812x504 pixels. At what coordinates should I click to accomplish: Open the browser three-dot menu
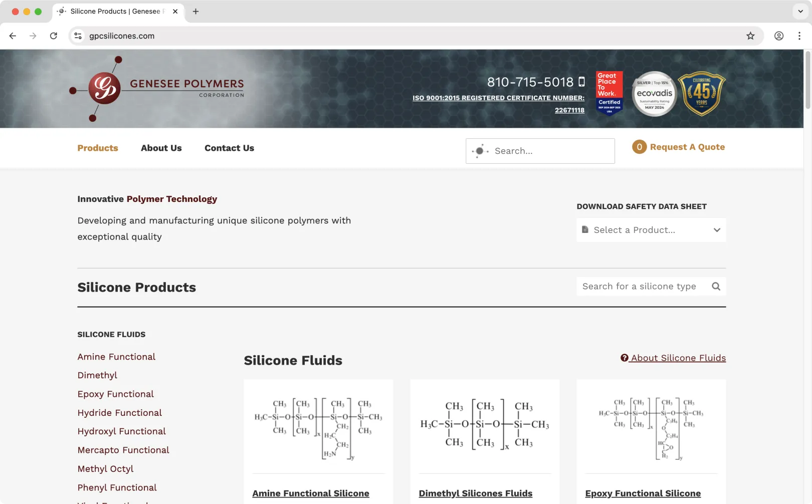click(x=799, y=36)
